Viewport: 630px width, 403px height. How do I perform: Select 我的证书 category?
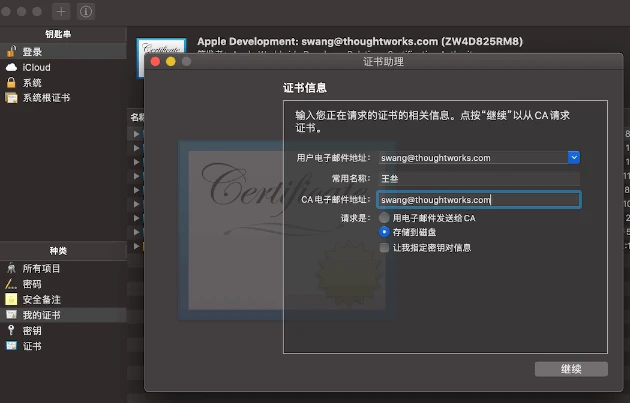point(41,315)
